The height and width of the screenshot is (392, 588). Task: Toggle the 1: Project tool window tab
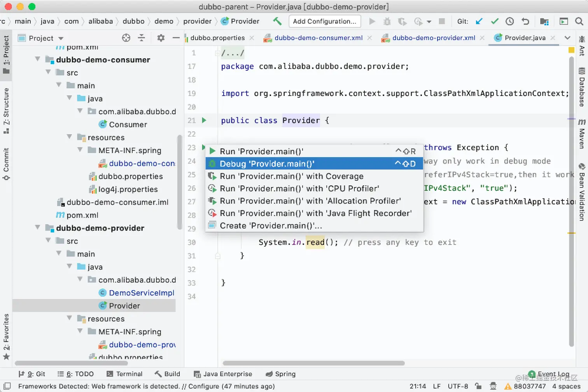coord(6,54)
